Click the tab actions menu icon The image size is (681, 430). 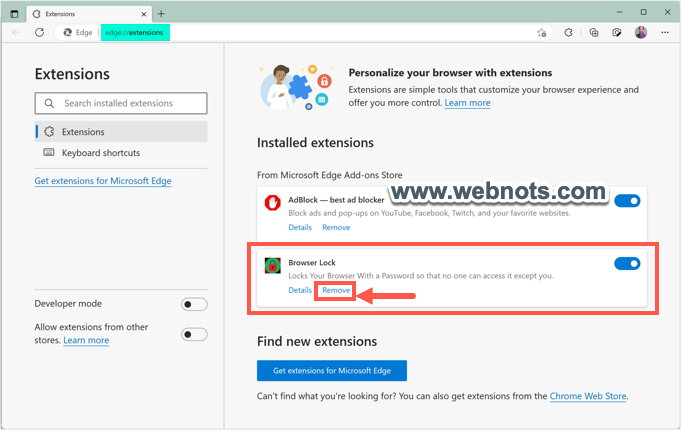[x=14, y=13]
